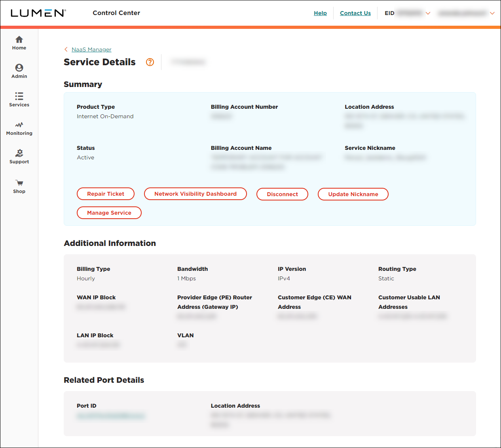Go back to NaaS Manager link

click(91, 49)
